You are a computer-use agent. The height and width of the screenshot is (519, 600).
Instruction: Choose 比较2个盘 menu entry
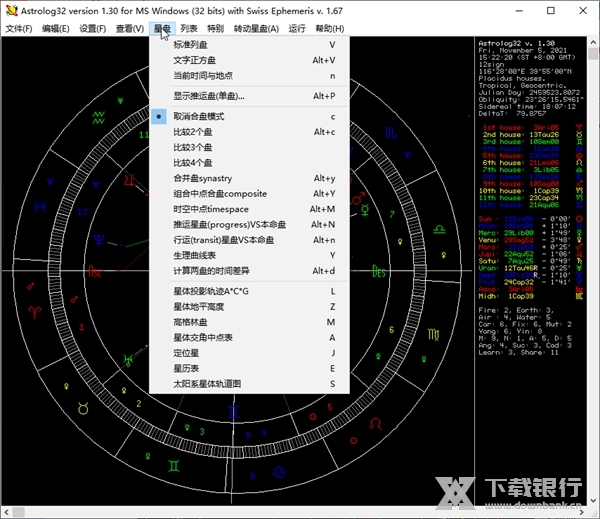tap(250, 132)
